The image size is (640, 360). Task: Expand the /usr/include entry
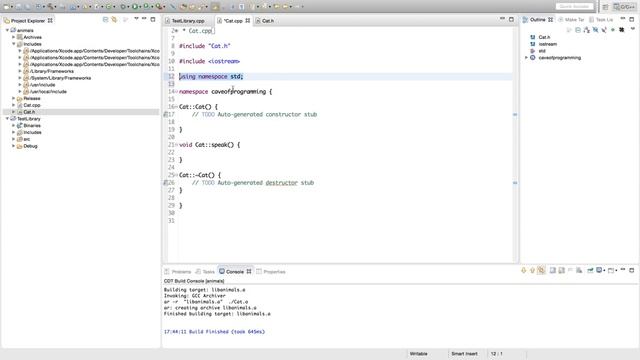pyautogui.click(x=20, y=85)
